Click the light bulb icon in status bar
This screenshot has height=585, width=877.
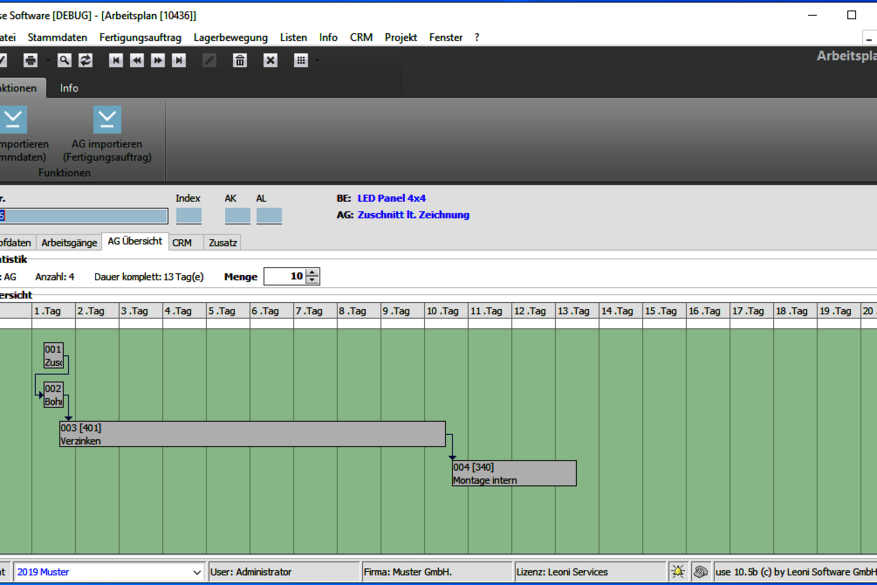coord(678,572)
